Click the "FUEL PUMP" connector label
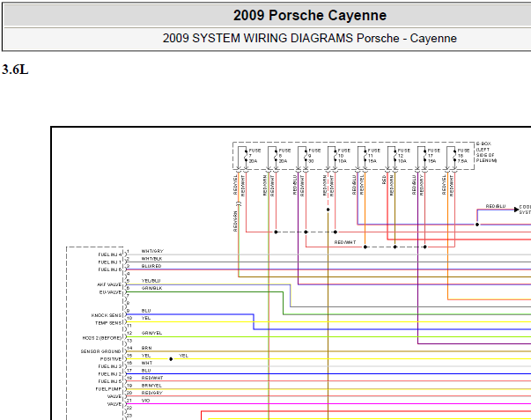This screenshot has width=531, height=420. coord(108,389)
